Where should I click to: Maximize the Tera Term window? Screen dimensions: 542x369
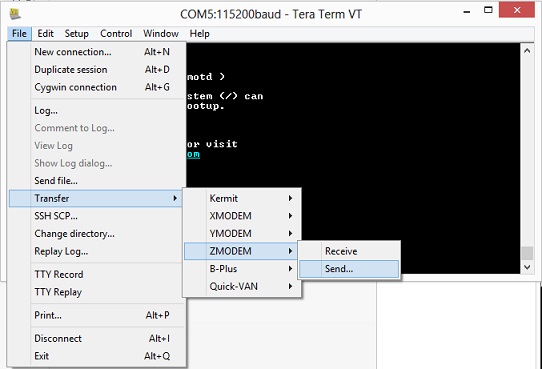click(488, 10)
